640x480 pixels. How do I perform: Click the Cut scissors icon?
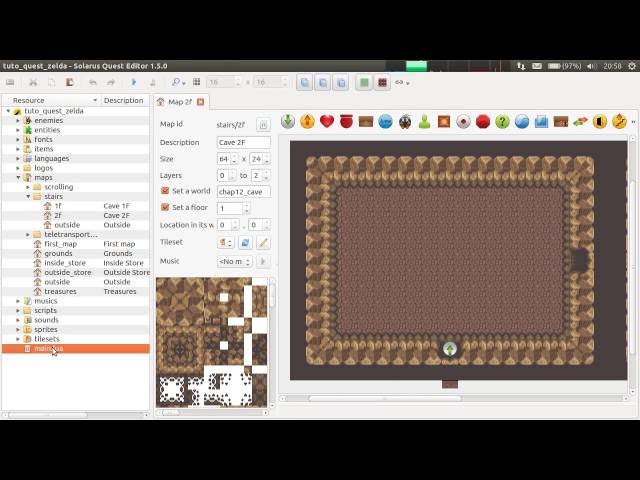coord(33,82)
